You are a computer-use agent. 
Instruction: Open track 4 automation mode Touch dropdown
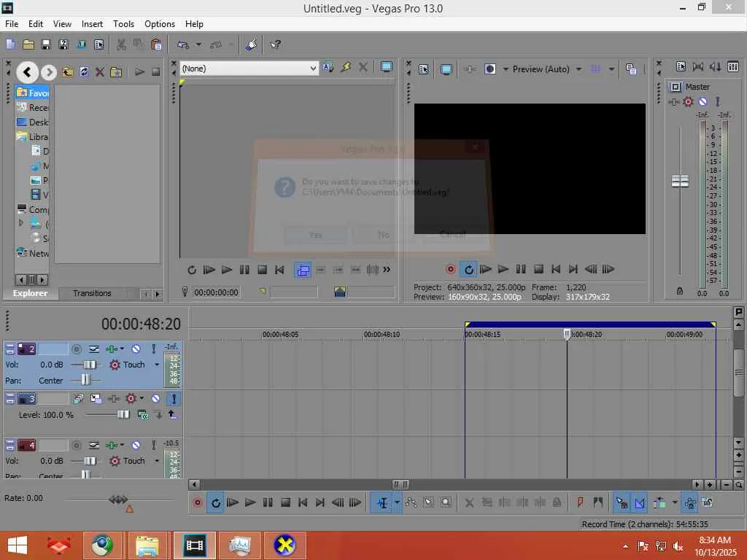(x=157, y=461)
